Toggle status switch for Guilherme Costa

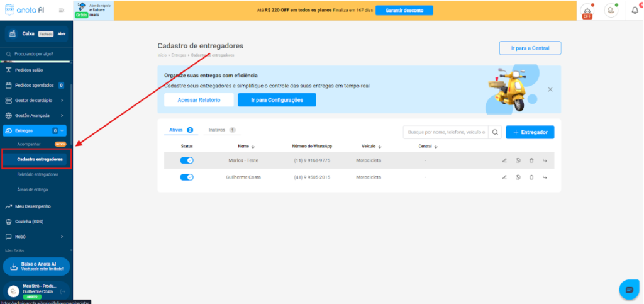(x=187, y=177)
